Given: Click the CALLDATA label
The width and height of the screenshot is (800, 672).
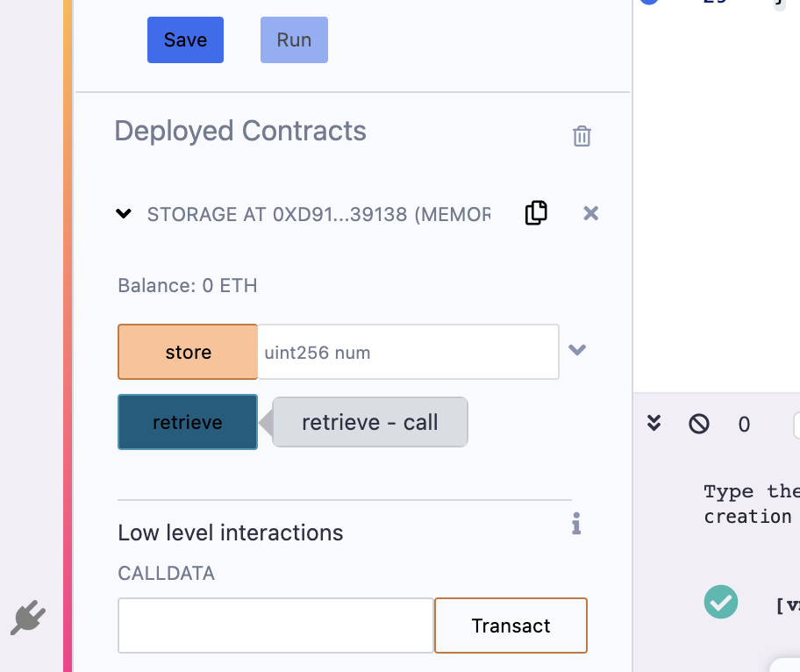Looking at the screenshot, I should [167, 574].
